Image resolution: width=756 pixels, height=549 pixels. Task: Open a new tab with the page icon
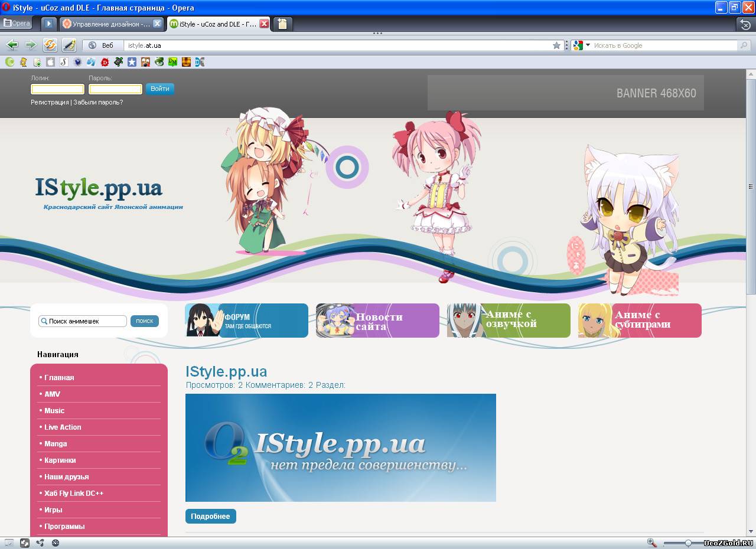(x=282, y=24)
